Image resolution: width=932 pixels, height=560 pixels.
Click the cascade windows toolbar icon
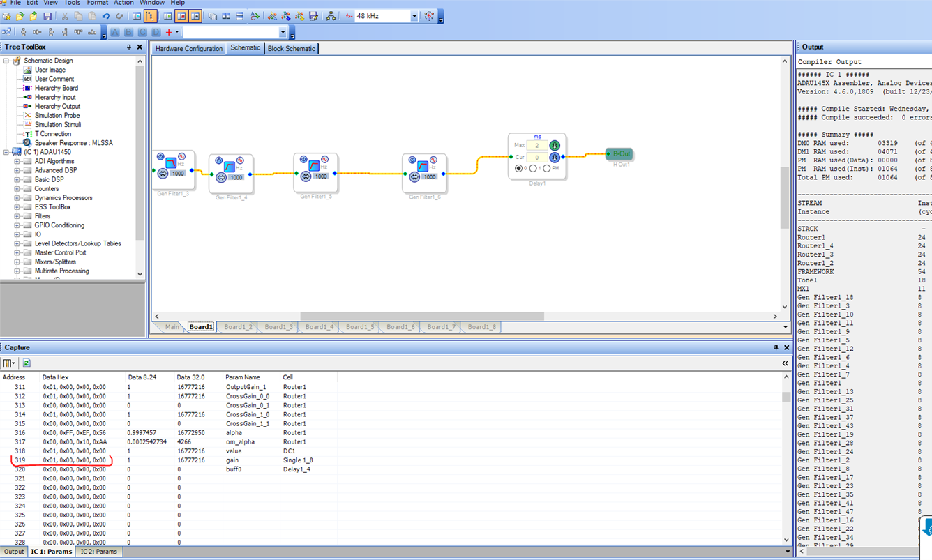click(212, 16)
